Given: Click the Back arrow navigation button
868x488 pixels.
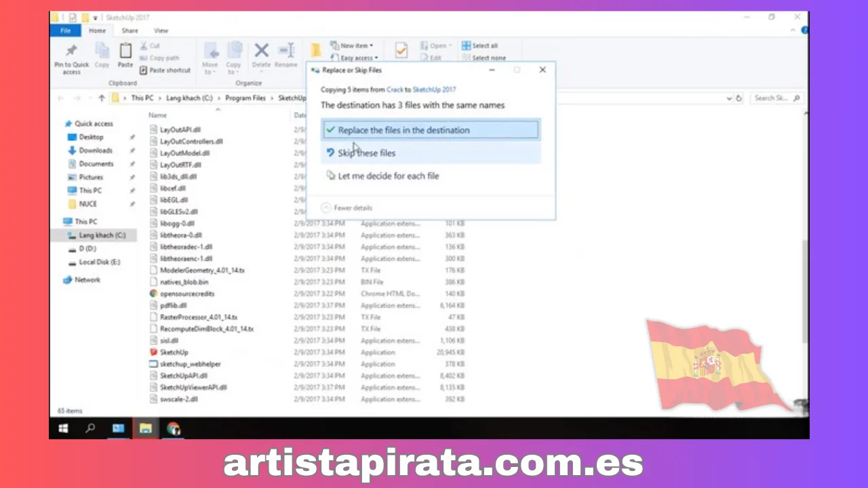Looking at the screenshot, I should [x=60, y=98].
